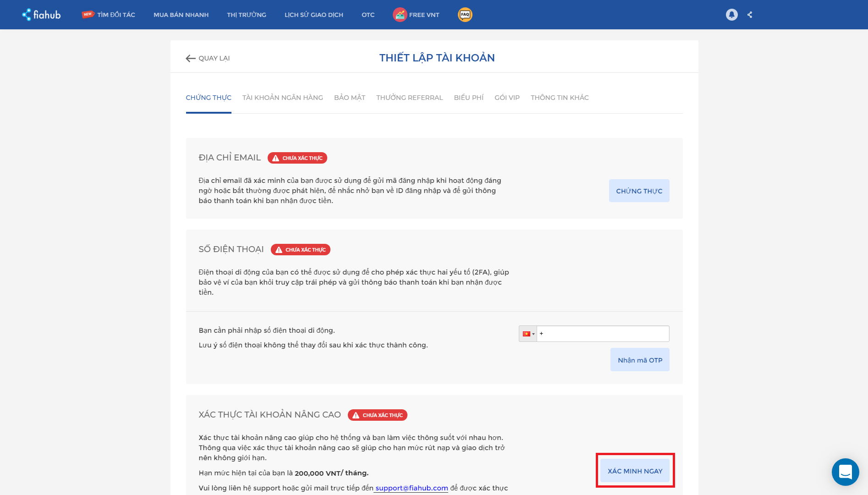Open MUA BÁN NHANH in the navigation menu

(x=181, y=14)
